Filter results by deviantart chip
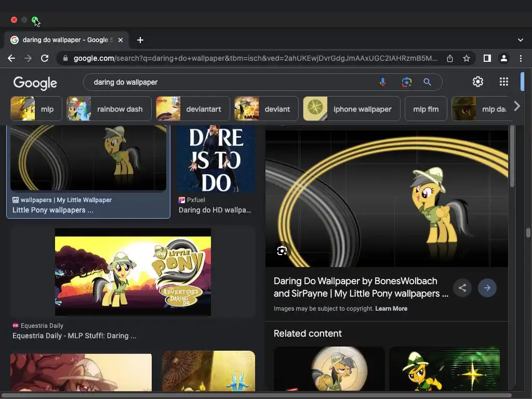This screenshot has width=532, height=399. coord(193,109)
